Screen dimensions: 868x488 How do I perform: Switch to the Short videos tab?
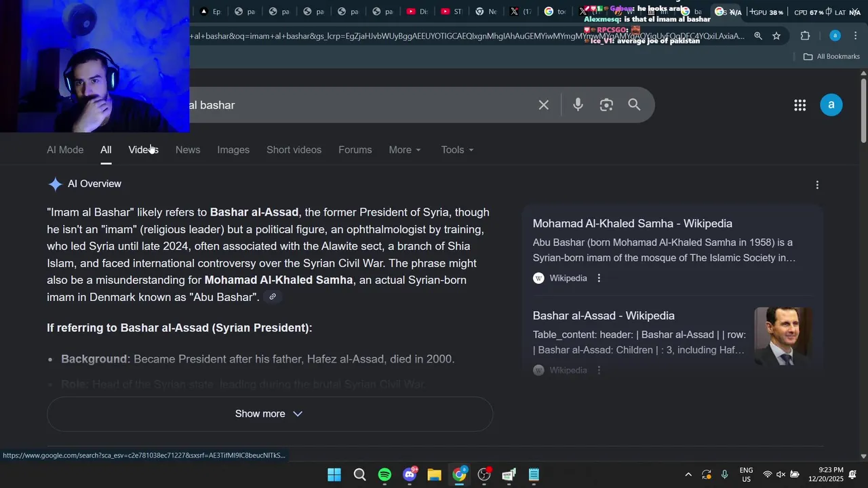coord(294,150)
